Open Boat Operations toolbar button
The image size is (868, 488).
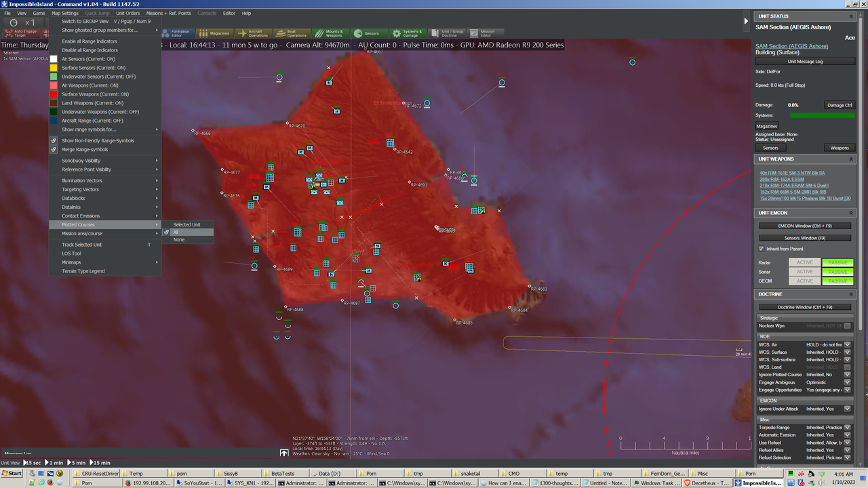[x=292, y=33]
